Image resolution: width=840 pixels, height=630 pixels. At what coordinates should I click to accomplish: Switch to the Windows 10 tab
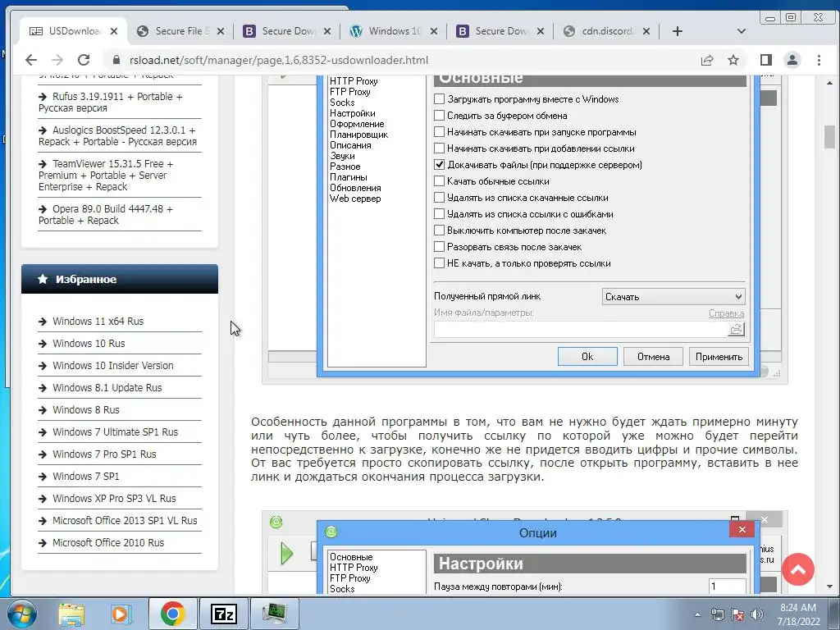coord(395,31)
